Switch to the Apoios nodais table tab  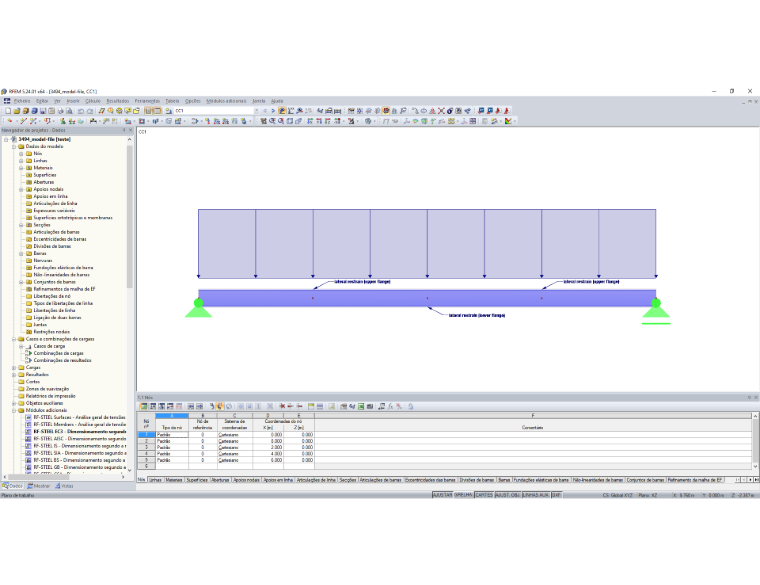pos(246,480)
